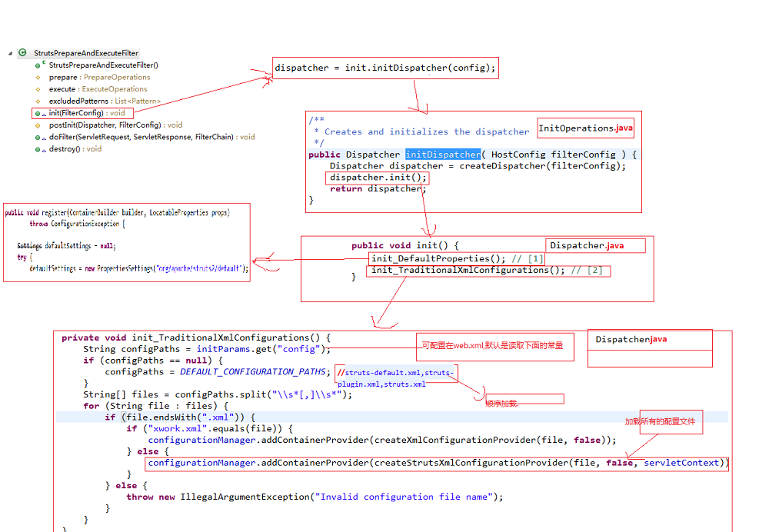Screen dimensions: 769x532
Task: Click the createStrutsXmlConfigurationProvider line
Action: (439, 463)
